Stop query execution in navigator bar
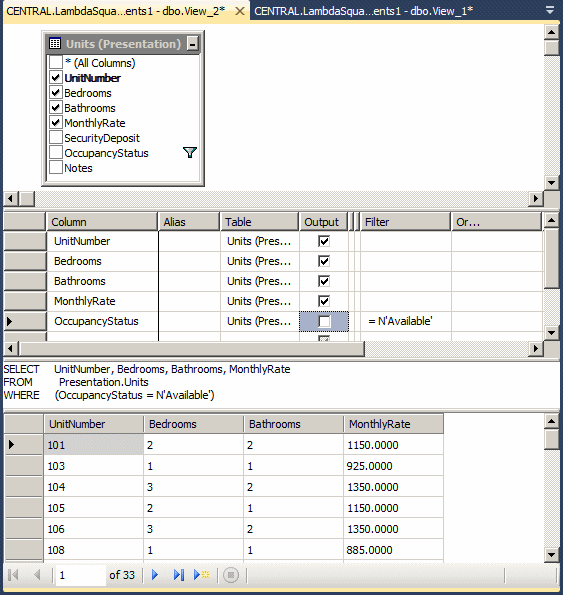This screenshot has height=595, width=563. click(x=231, y=575)
